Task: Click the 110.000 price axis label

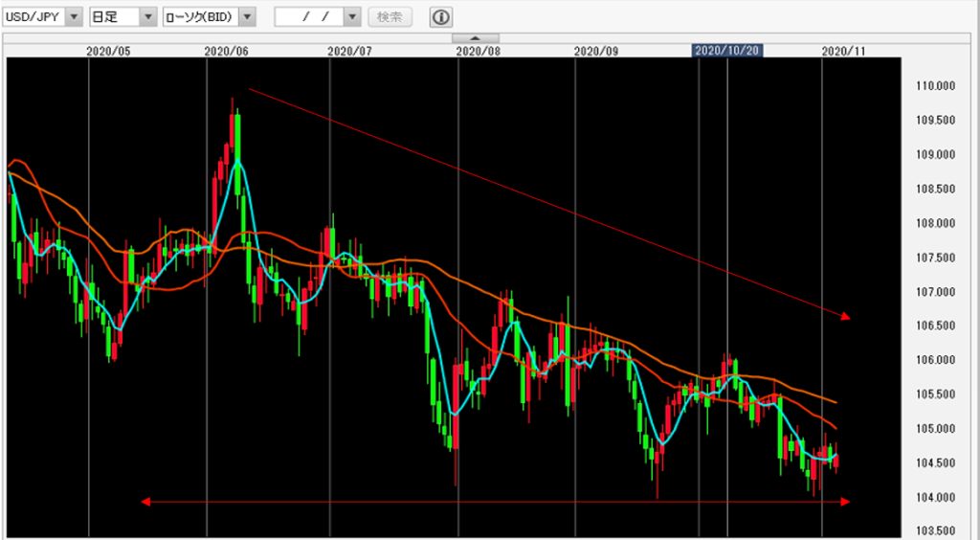Action: [x=936, y=86]
